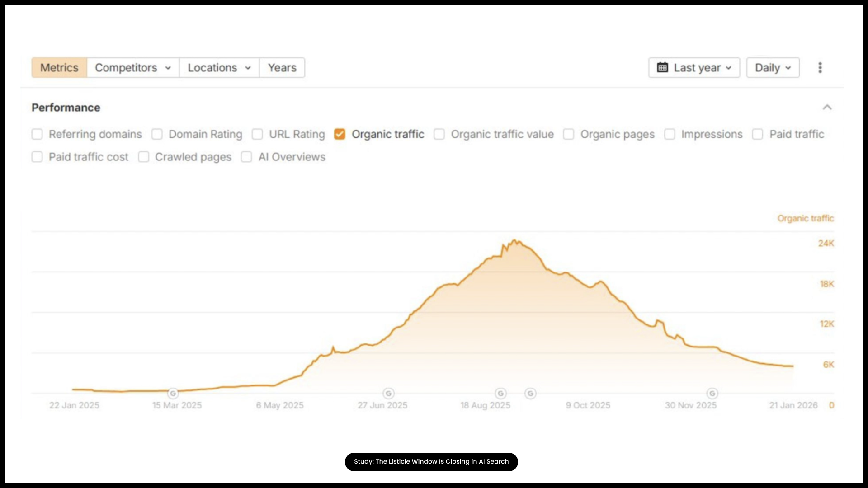This screenshot has height=488, width=868.
Task: Click the chart line at its peak
Action: 515,239
